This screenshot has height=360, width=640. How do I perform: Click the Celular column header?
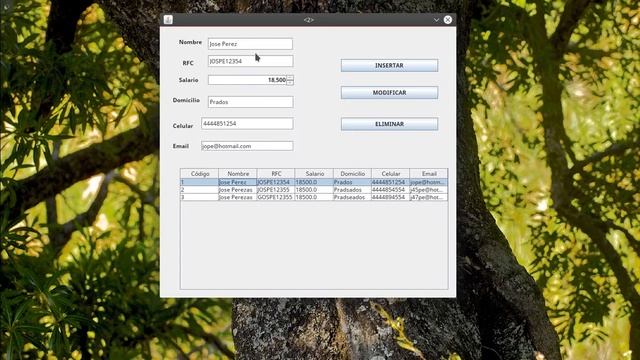point(391,173)
